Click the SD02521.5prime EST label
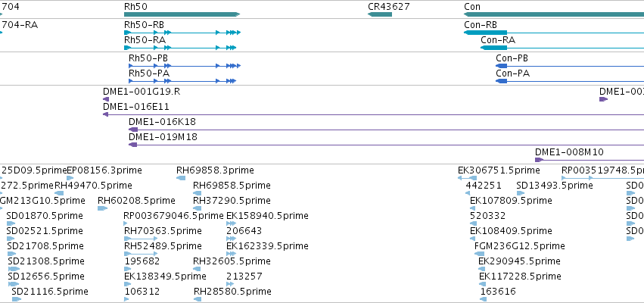This screenshot has width=644, height=303. (45, 230)
